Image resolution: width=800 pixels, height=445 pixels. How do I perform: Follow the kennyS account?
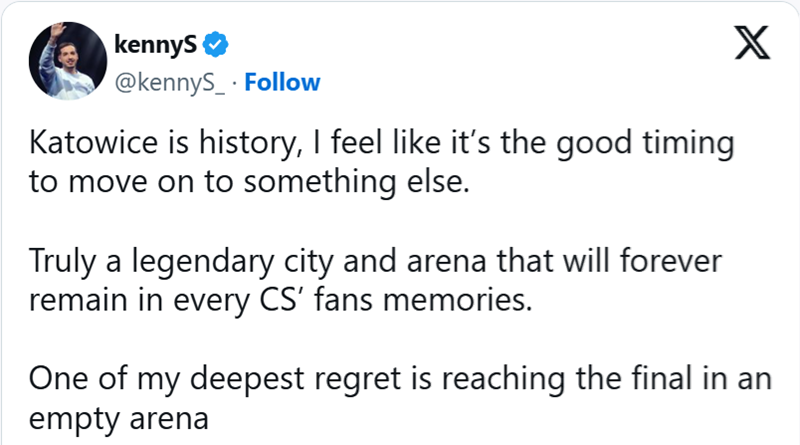pos(282,82)
